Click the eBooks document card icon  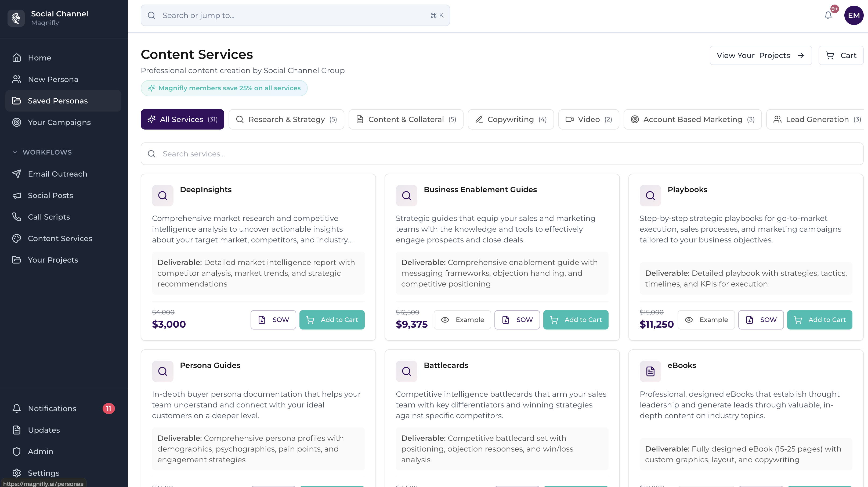point(650,371)
